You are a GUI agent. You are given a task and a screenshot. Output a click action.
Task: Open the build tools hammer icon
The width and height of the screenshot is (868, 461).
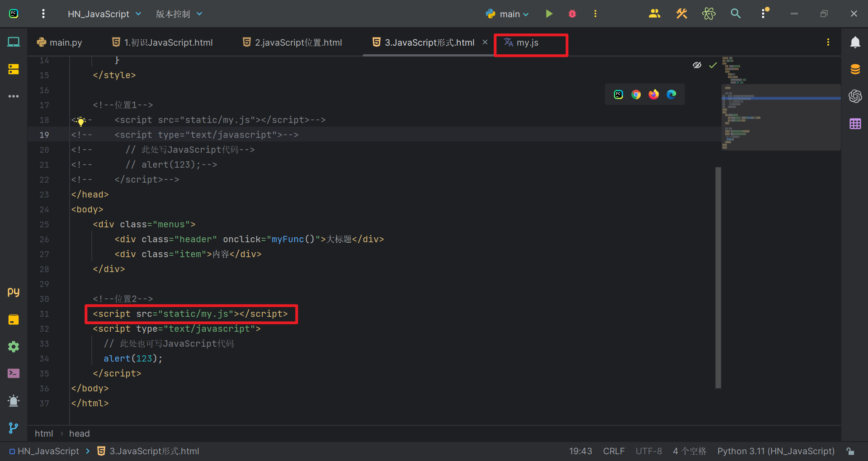[681, 14]
